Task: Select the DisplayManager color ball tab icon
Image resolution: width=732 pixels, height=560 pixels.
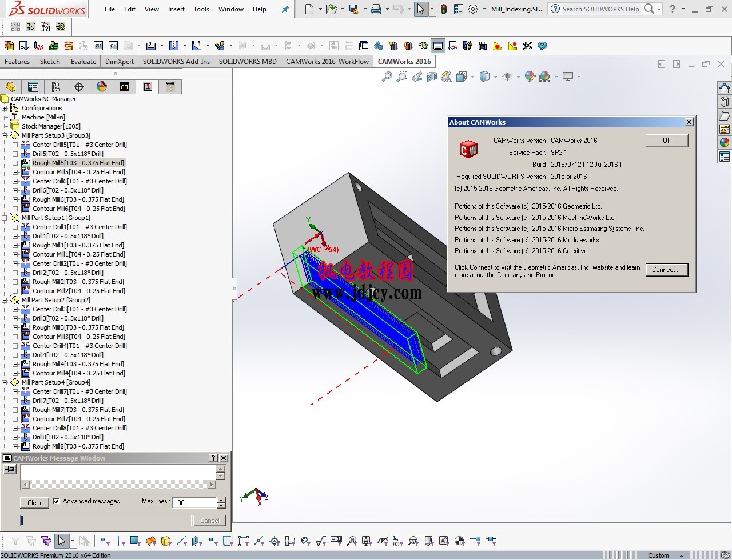Action: point(102,87)
